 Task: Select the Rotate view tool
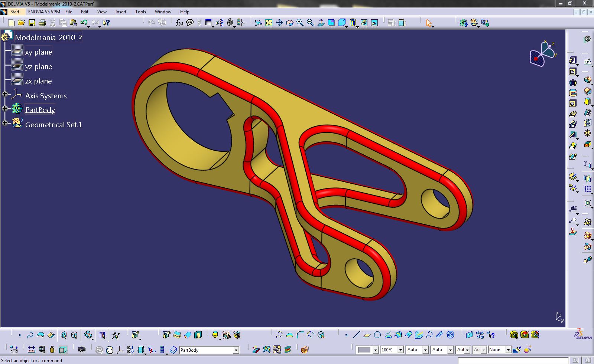pos(289,23)
